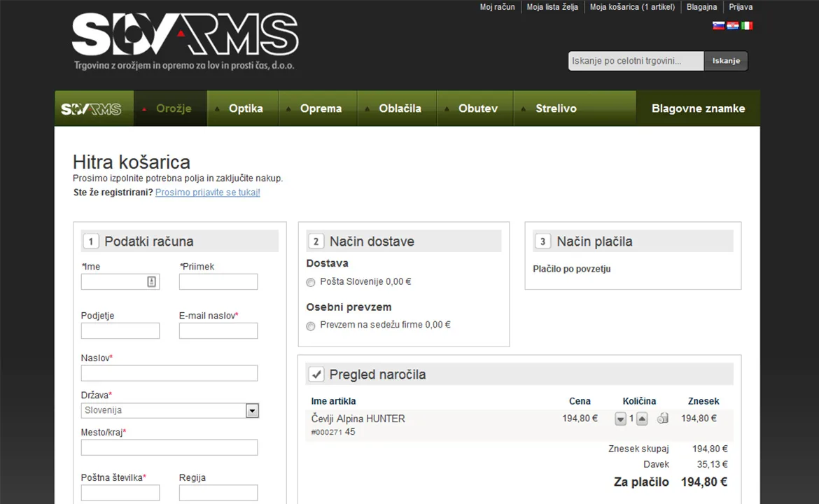Open the Država dropdown showing Slovenija
Viewport: 819px width, 504px height.
(170, 410)
